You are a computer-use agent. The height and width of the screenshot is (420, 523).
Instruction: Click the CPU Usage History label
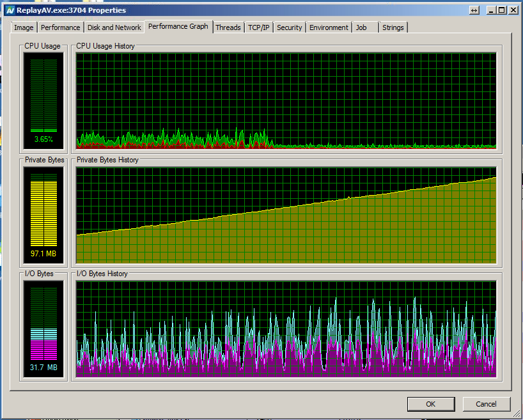tap(105, 46)
